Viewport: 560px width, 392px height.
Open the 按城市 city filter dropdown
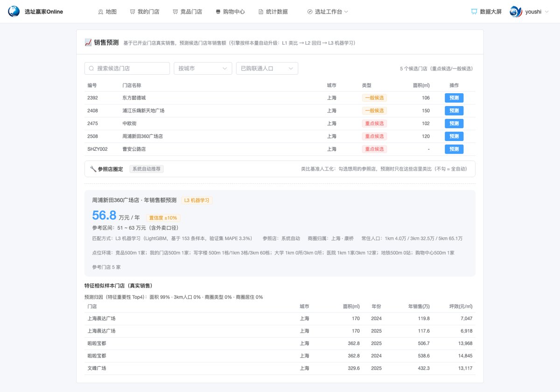[203, 69]
